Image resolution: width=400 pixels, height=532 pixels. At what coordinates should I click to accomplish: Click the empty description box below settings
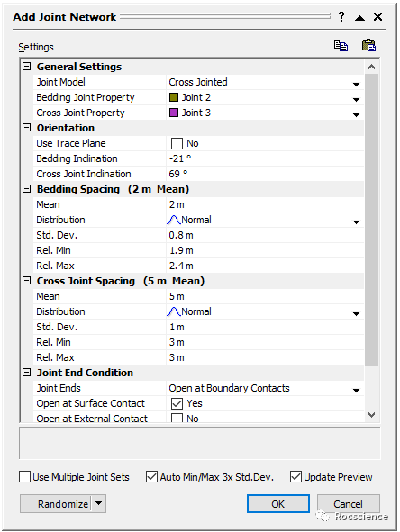(200, 443)
